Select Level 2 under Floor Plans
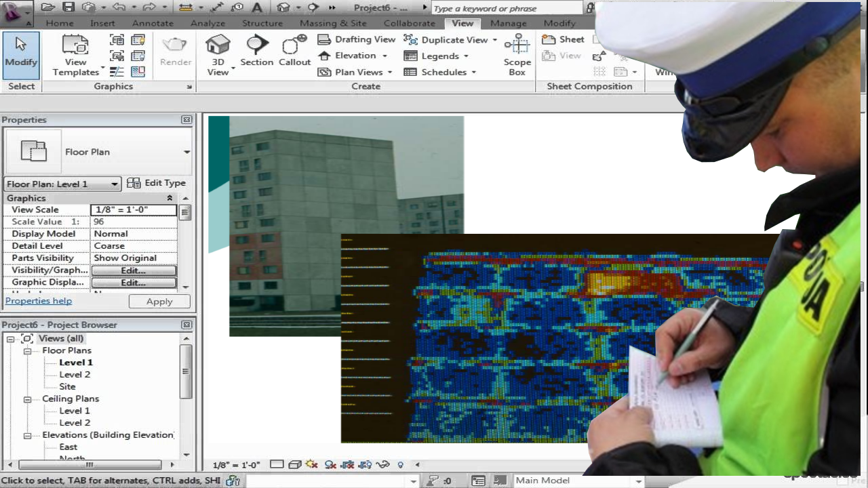Screen dimensions: 868x488 point(75,375)
